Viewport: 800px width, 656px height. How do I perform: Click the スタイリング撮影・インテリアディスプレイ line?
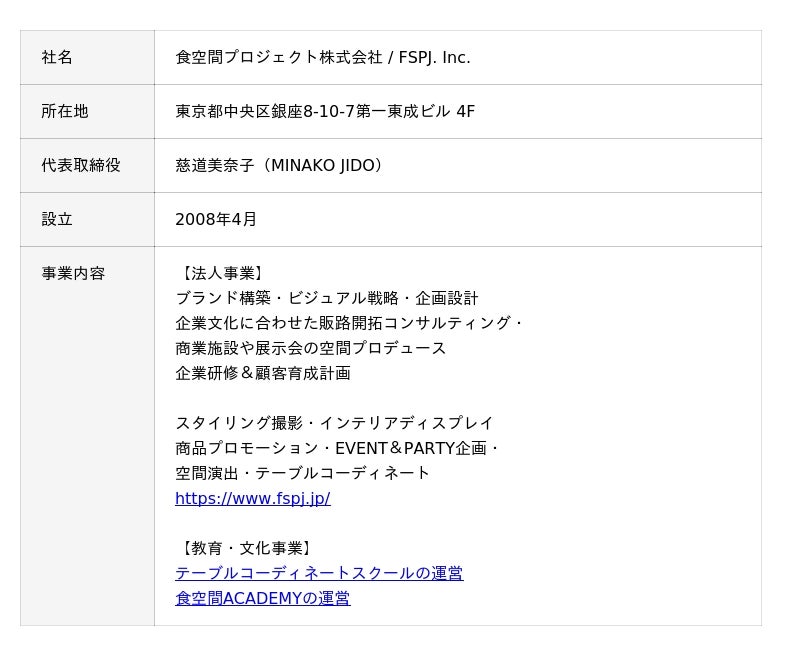[334, 423]
